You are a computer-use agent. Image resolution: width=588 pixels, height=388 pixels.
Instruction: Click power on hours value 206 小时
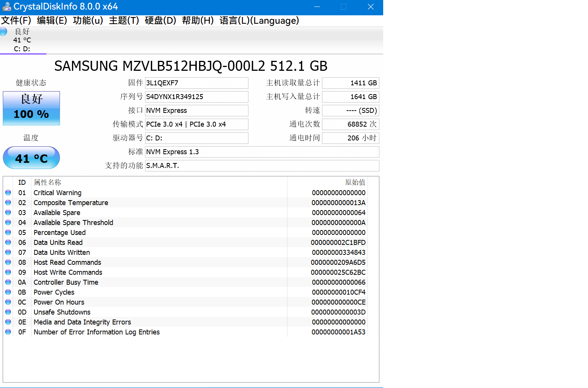coord(351,138)
